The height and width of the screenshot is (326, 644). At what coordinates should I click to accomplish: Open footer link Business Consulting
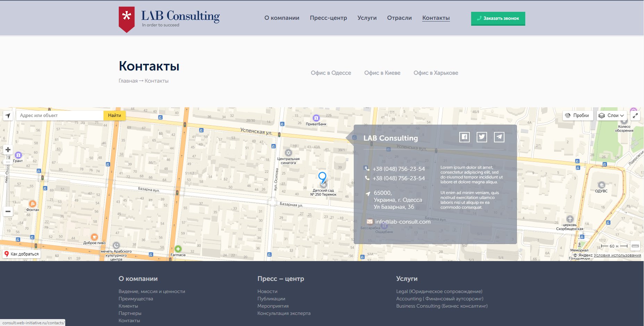click(442, 306)
